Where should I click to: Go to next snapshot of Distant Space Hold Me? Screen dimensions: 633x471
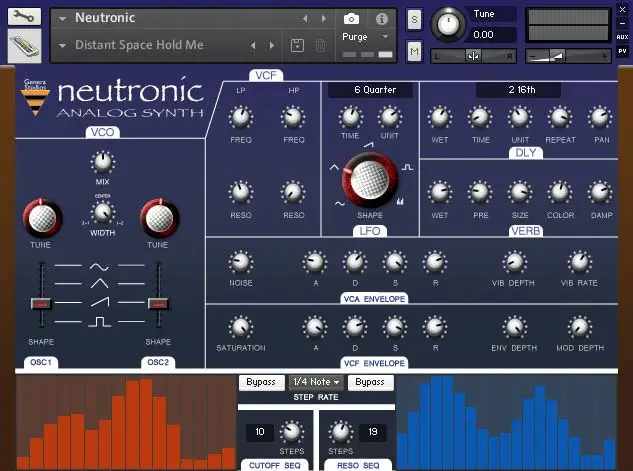pyautogui.click(x=272, y=46)
